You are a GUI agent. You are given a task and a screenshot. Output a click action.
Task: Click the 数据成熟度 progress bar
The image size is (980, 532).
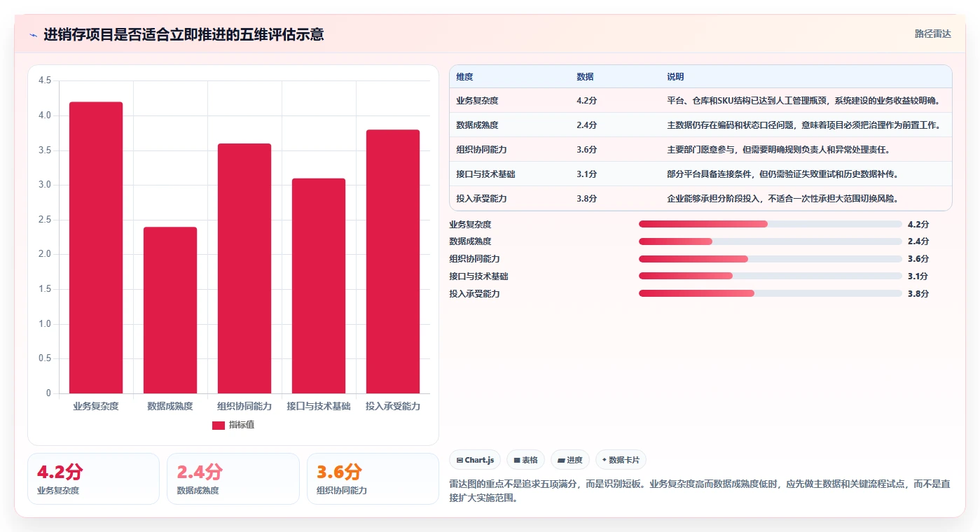click(x=771, y=241)
